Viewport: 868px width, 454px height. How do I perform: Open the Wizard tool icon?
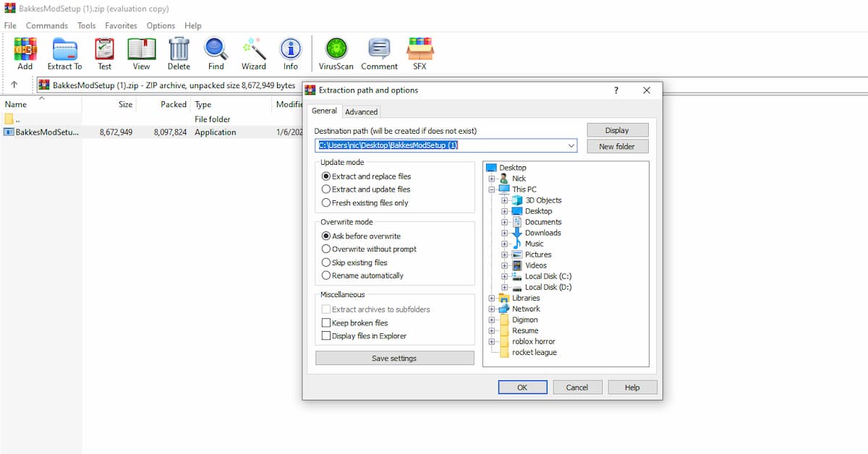pyautogui.click(x=253, y=53)
